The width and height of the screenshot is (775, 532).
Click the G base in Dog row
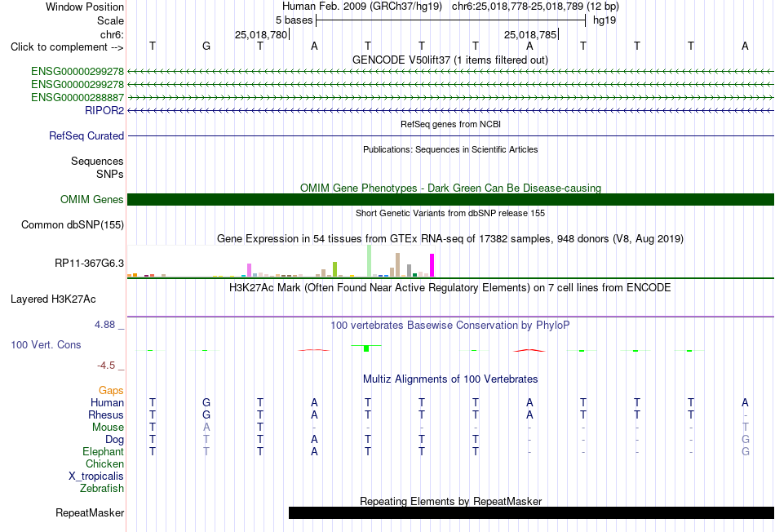pyautogui.click(x=745, y=439)
